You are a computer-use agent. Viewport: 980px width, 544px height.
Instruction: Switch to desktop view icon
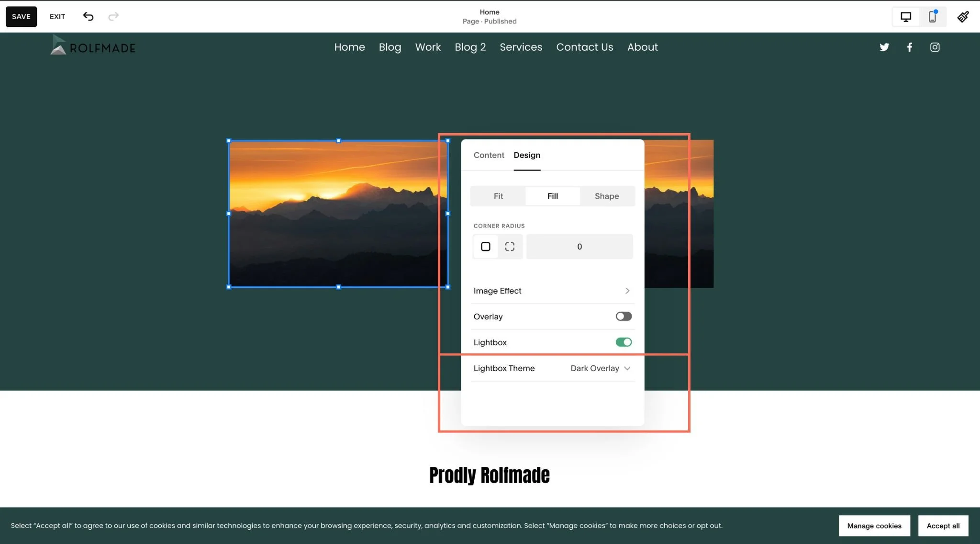tap(905, 17)
